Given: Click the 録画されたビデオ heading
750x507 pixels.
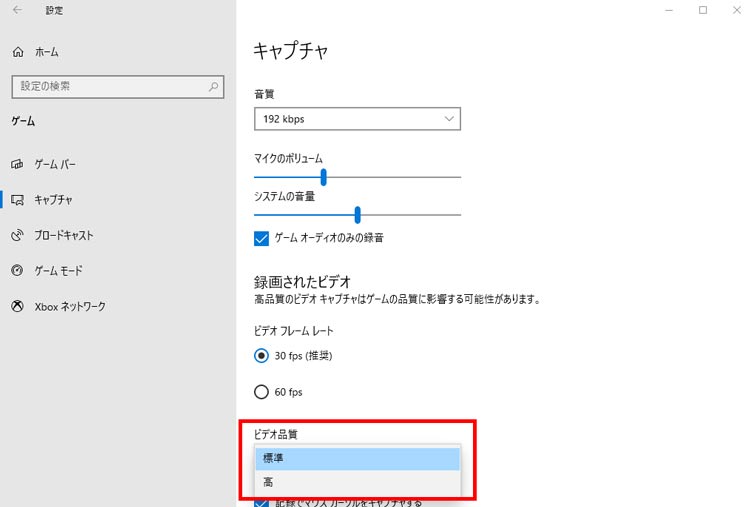Looking at the screenshot, I should (x=302, y=282).
